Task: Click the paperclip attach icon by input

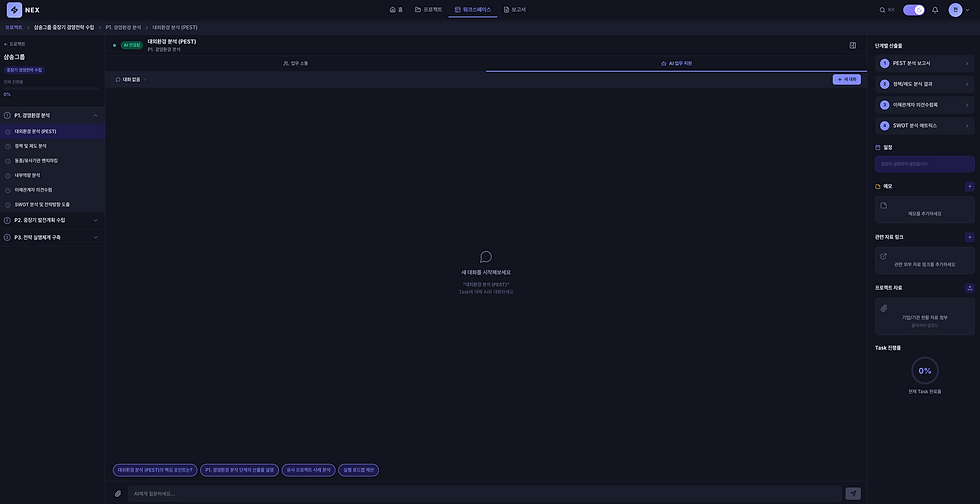Action: pos(118,493)
